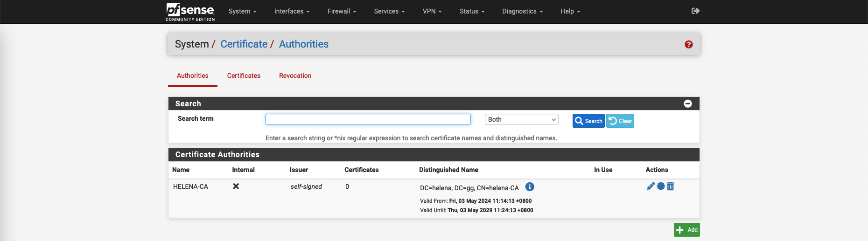Expand the Firewall menu
The height and width of the screenshot is (241, 868).
tap(342, 11)
